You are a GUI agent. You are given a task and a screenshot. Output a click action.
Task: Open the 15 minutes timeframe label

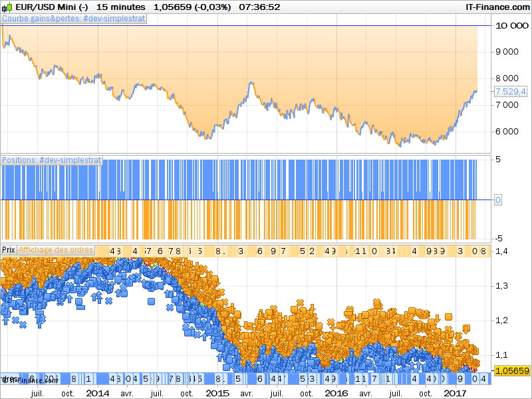point(121,7)
